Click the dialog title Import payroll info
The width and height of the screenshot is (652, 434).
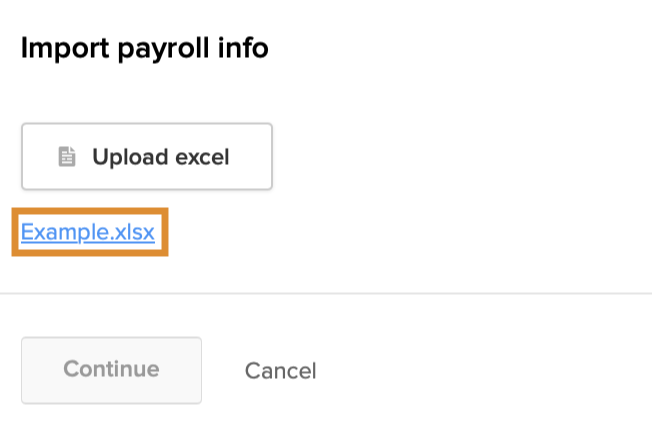coord(145,48)
